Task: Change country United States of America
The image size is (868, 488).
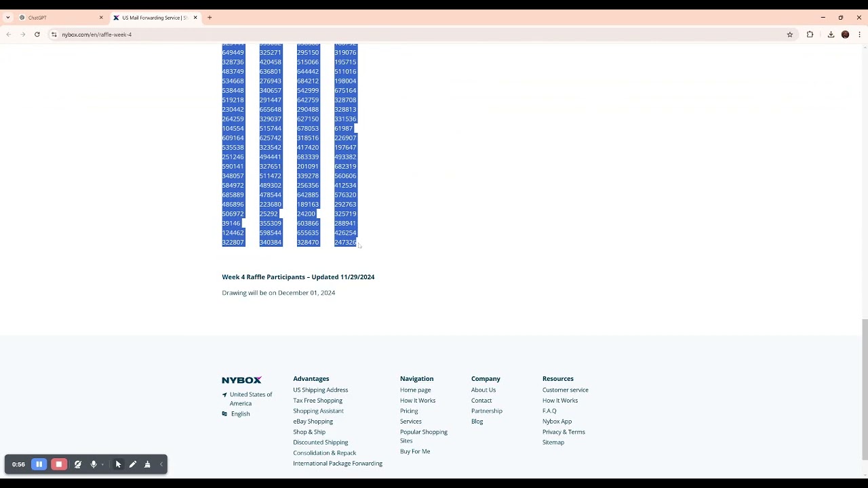Action: (x=250, y=399)
